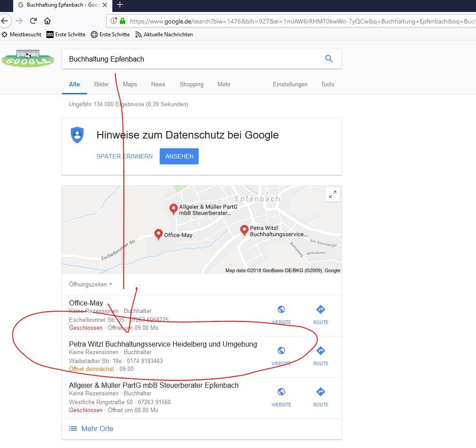Click the Westliche Ringstraße 50 address text
The width and height of the screenshot is (476, 448).
point(101,402)
